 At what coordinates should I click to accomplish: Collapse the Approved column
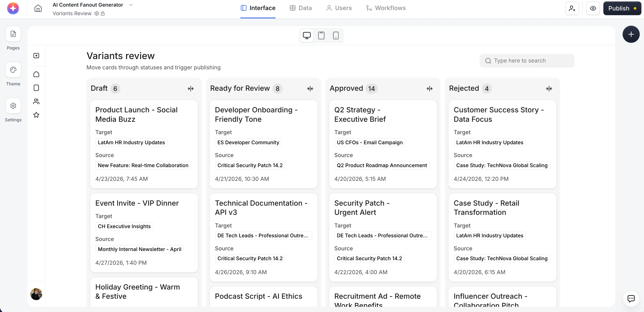[429, 89]
